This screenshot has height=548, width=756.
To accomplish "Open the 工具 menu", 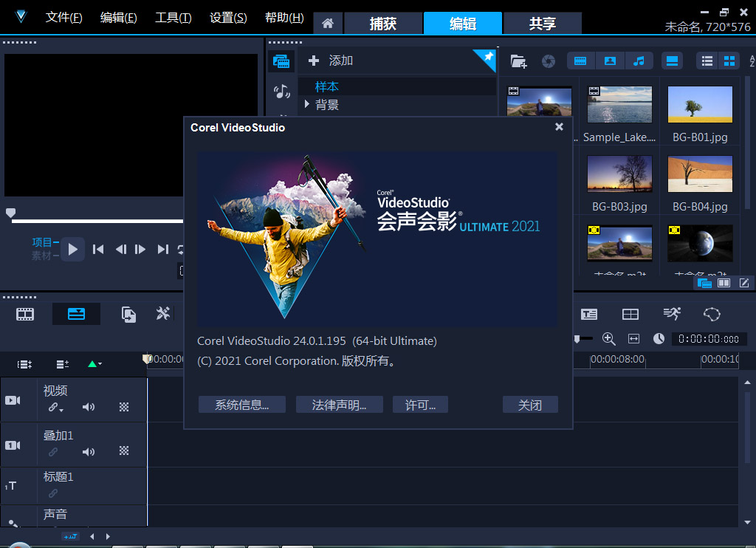I will [x=173, y=18].
